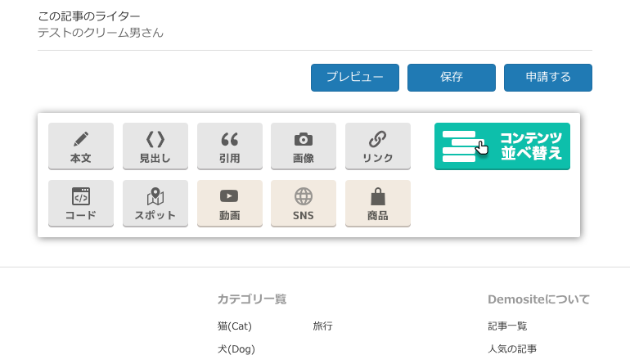Open the 旅行 category link
630x364 pixels.
(322, 326)
